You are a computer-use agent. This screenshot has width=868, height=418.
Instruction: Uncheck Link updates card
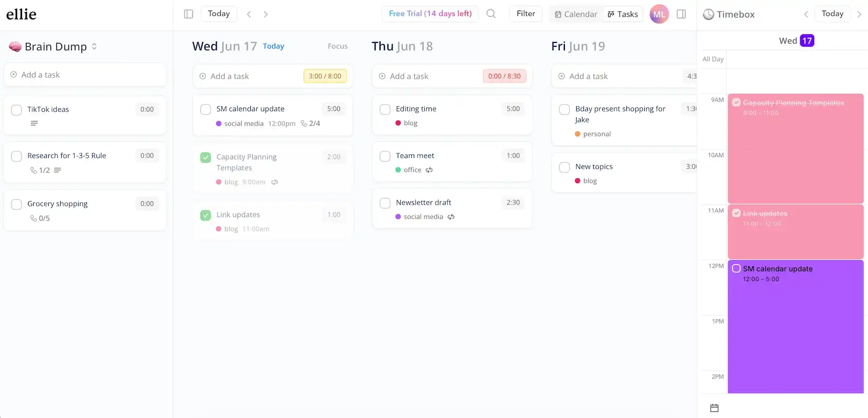pyautogui.click(x=205, y=215)
